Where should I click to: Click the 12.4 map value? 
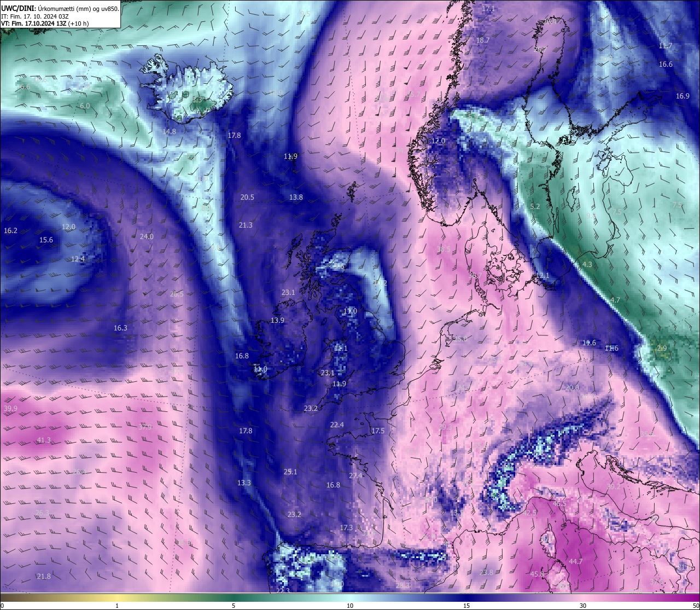pyautogui.click(x=78, y=259)
